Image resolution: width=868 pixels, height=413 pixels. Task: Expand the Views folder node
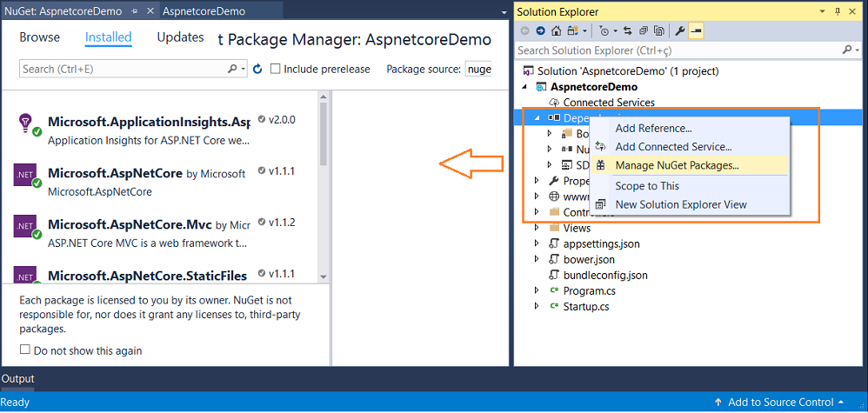[536, 228]
